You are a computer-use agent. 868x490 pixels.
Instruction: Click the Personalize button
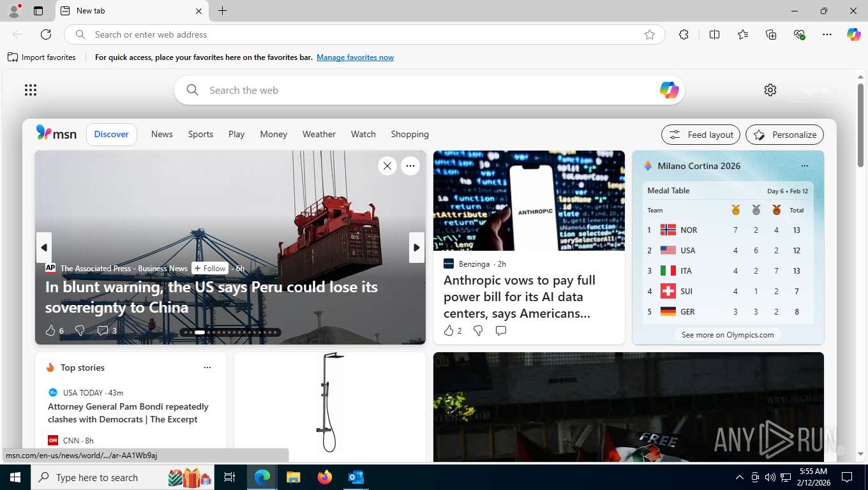[x=784, y=135]
